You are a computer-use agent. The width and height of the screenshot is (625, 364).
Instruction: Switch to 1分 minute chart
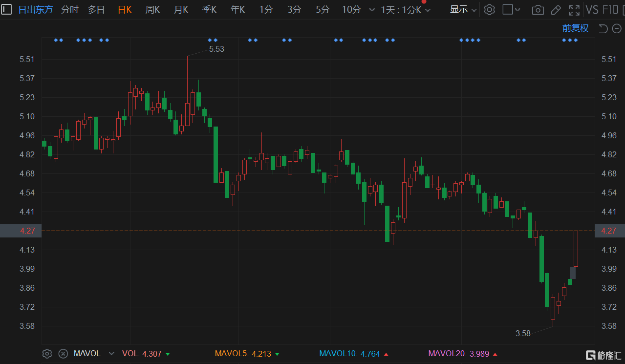[266, 10]
